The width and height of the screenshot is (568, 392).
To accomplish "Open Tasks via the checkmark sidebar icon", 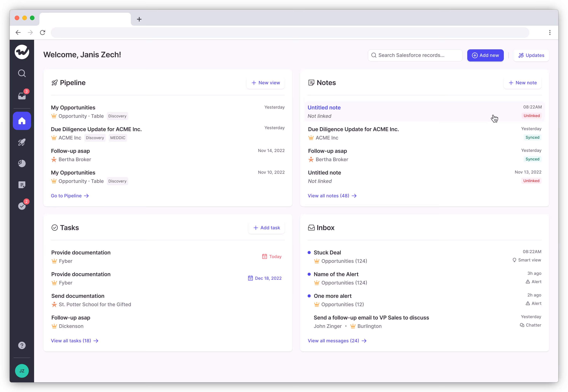I will pos(22,206).
